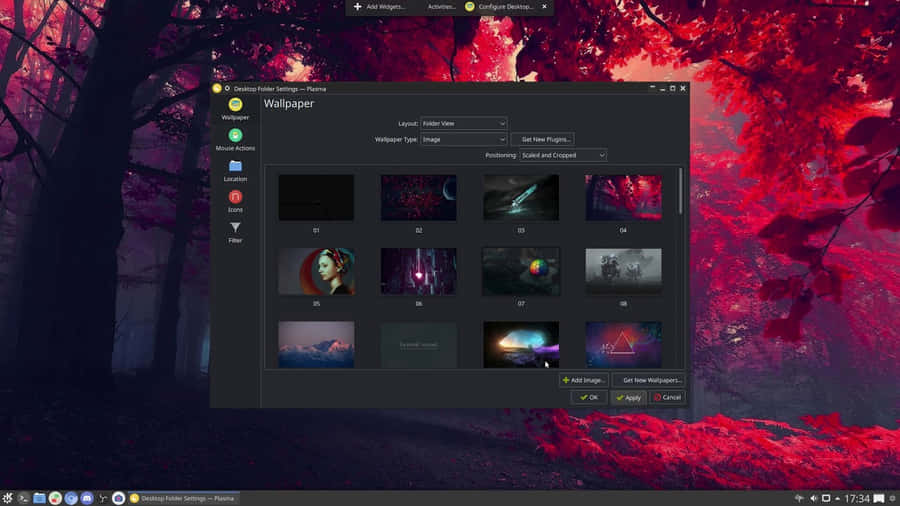Image resolution: width=900 pixels, height=506 pixels.
Task: Click the Get New Plugins button
Action: (x=542, y=139)
